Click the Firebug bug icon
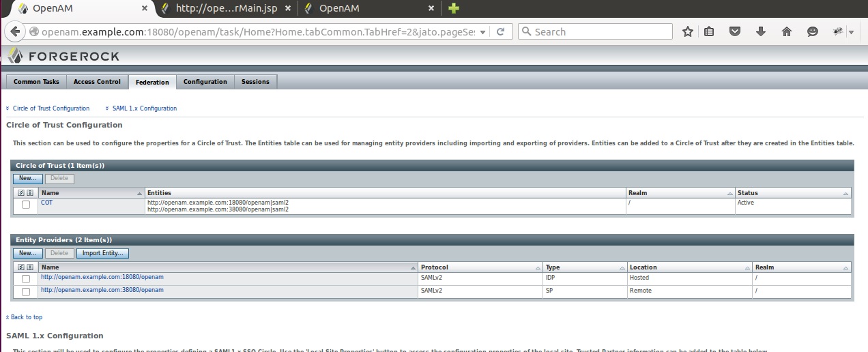 coord(839,31)
